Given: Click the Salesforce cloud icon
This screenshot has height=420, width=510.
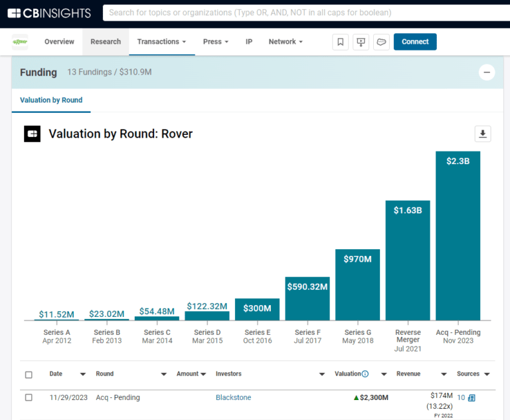Looking at the screenshot, I should click(381, 42).
